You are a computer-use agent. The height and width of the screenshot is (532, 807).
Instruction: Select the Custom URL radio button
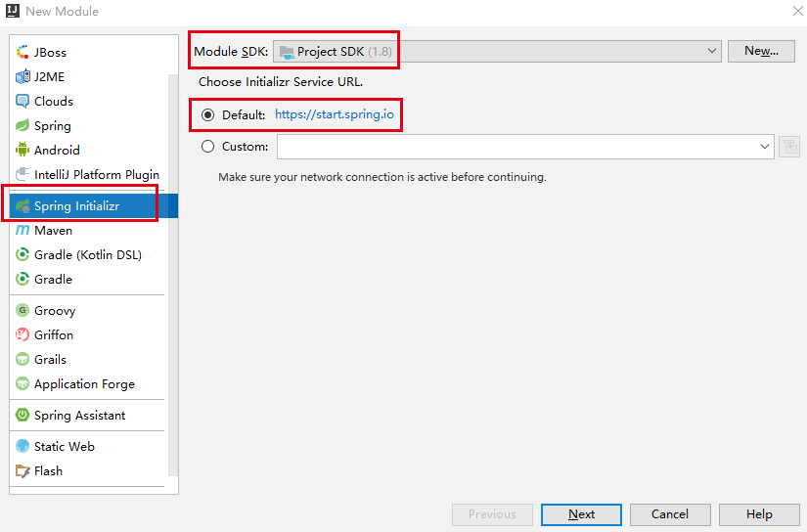(x=208, y=147)
